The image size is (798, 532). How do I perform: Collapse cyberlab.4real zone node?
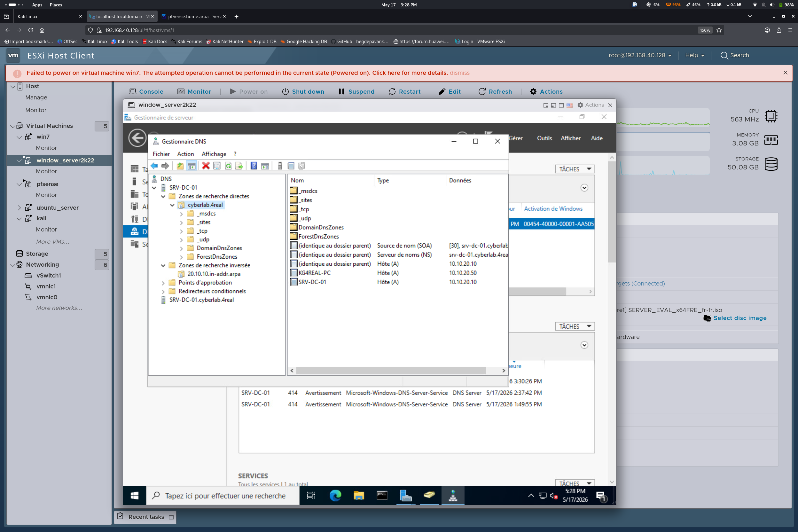[x=172, y=205]
